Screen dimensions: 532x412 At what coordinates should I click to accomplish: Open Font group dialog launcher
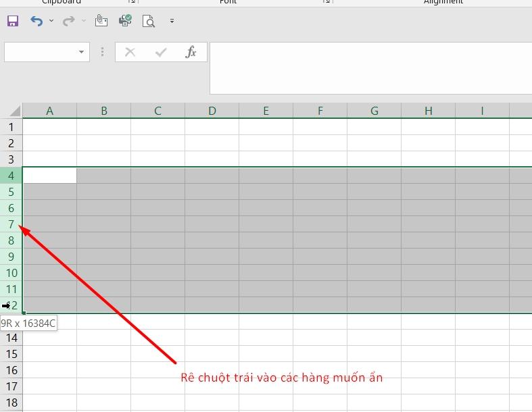pyautogui.click(x=327, y=2)
